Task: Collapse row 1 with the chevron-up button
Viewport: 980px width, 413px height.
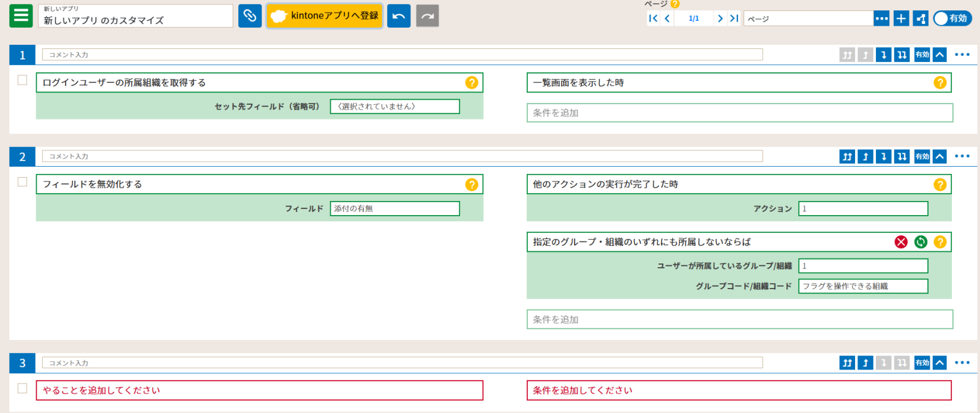Action: pyautogui.click(x=940, y=55)
